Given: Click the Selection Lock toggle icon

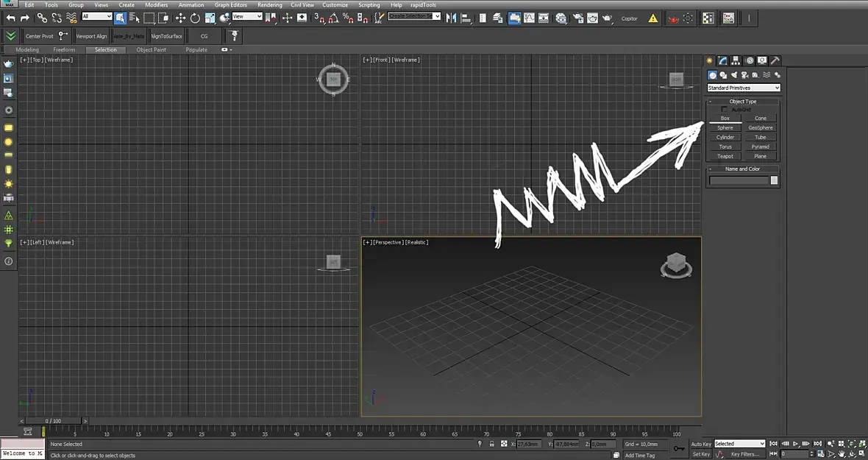Looking at the screenshot, I should coord(491,444).
